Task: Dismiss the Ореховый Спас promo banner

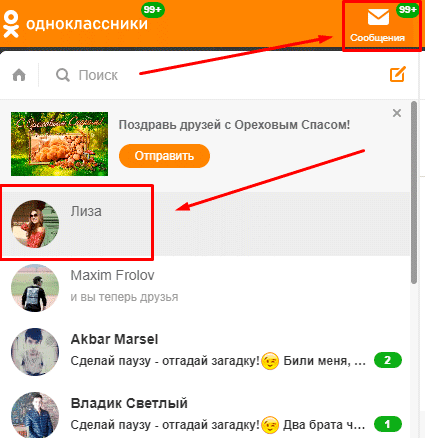Action: click(x=397, y=113)
